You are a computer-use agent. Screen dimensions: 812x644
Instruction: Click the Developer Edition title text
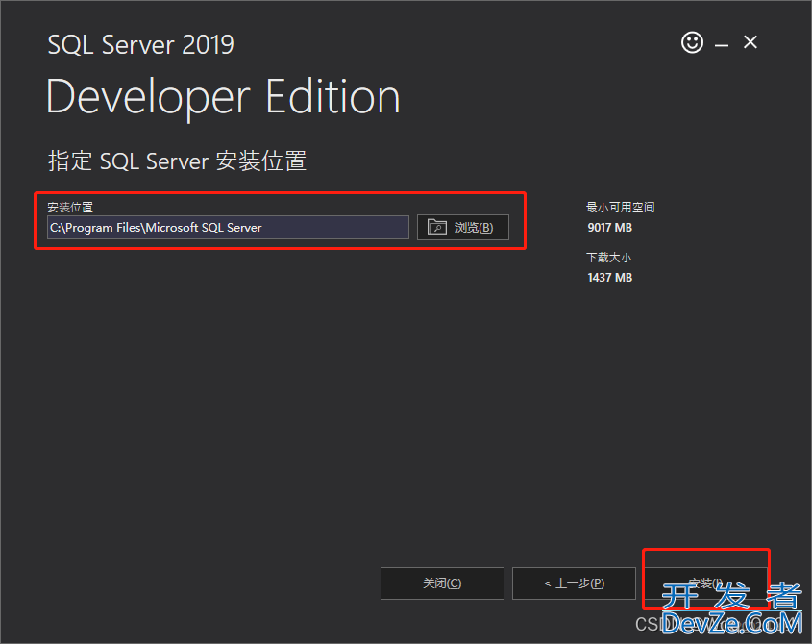pos(223,98)
